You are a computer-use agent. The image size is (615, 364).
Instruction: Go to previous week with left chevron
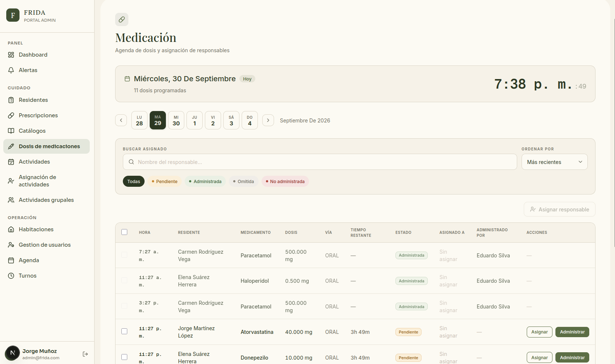point(121,120)
